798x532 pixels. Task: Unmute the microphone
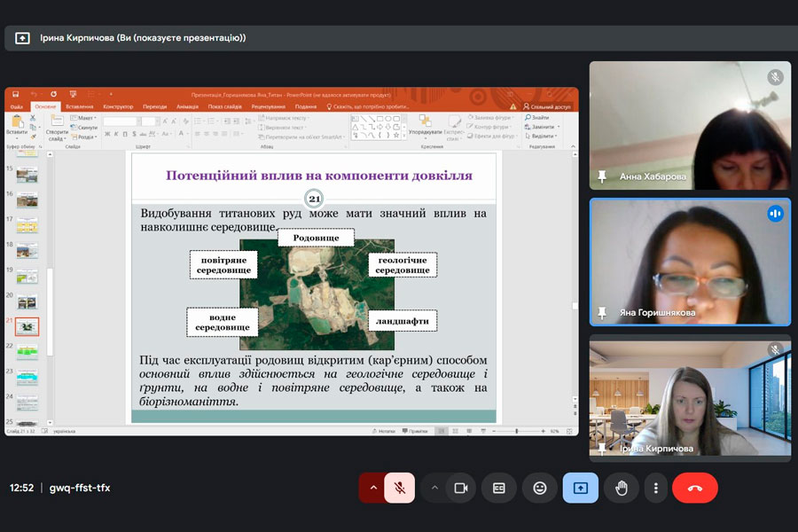coord(400,488)
